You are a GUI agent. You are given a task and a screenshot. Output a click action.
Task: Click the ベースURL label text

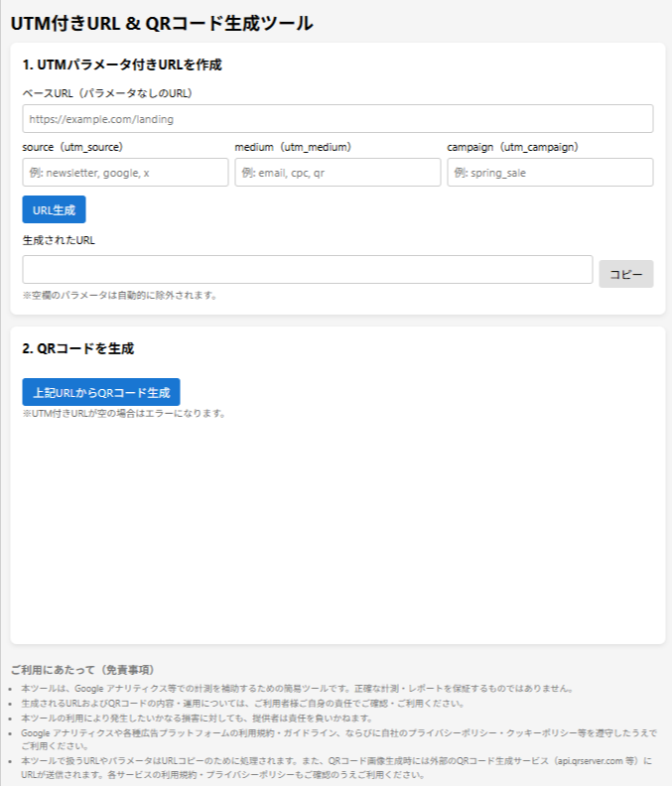(x=107, y=93)
